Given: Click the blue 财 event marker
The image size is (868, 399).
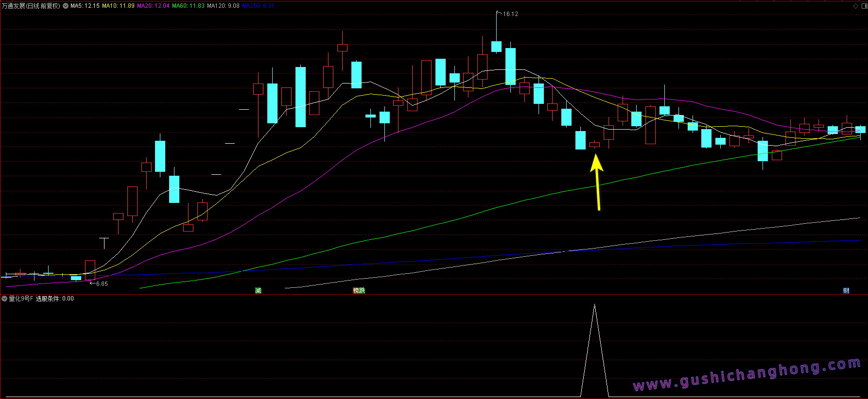Looking at the screenshot, I should coord(846,290).
